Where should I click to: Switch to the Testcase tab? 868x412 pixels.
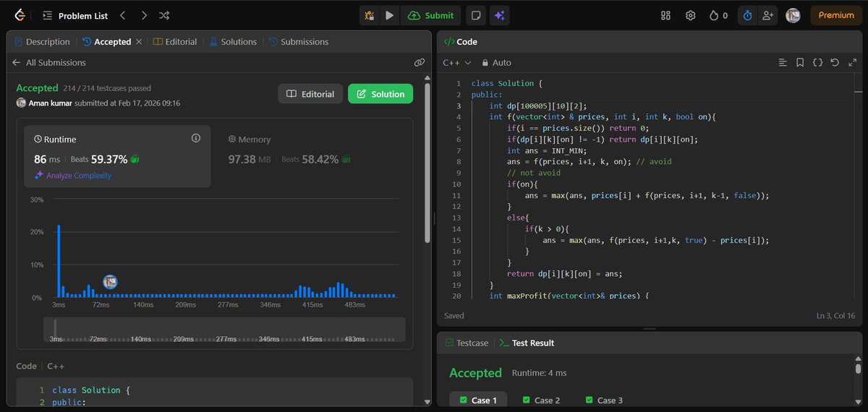pos(467,343)
